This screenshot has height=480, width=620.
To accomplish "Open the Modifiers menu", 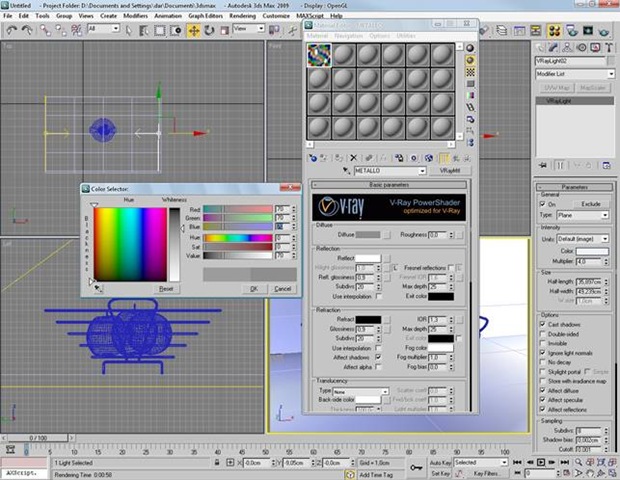I will [x=134, y=16].
